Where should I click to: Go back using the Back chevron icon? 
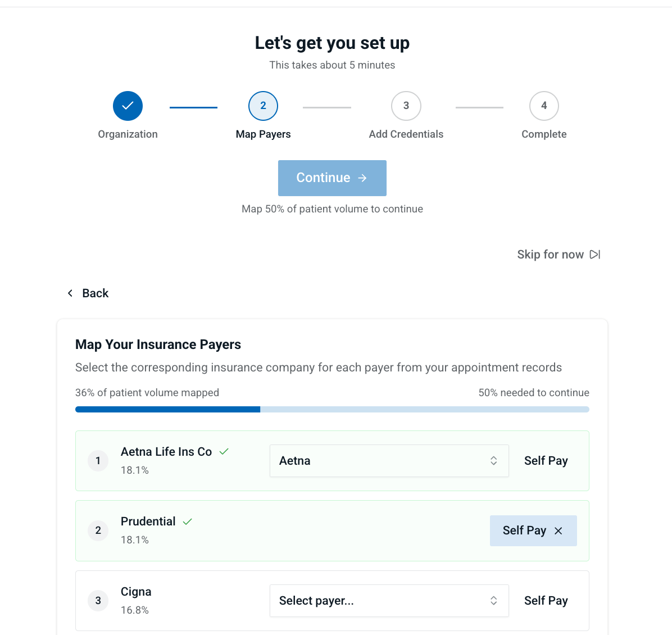tap(70, 293)
